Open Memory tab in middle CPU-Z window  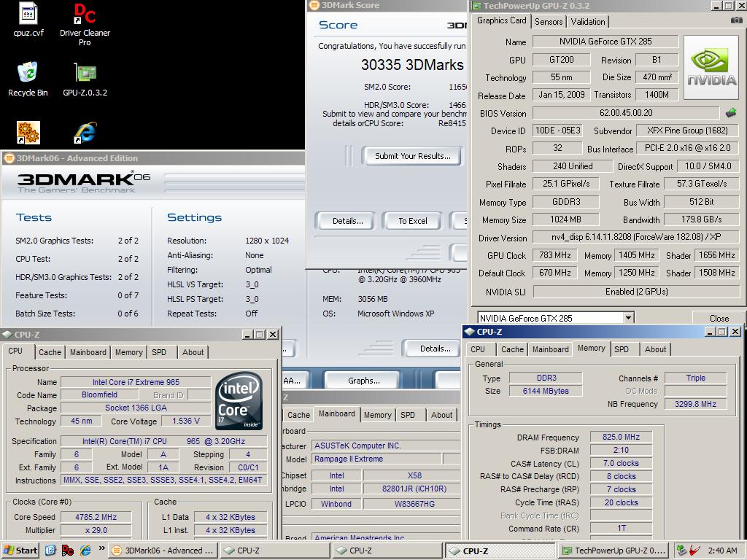tap(377, 415)
